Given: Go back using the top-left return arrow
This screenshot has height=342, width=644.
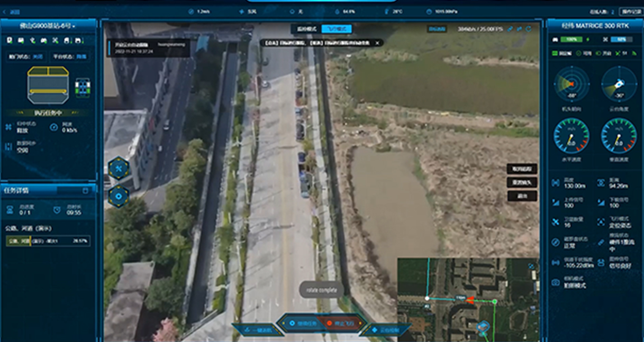Looking at the screenshot, I should point(6,11).
